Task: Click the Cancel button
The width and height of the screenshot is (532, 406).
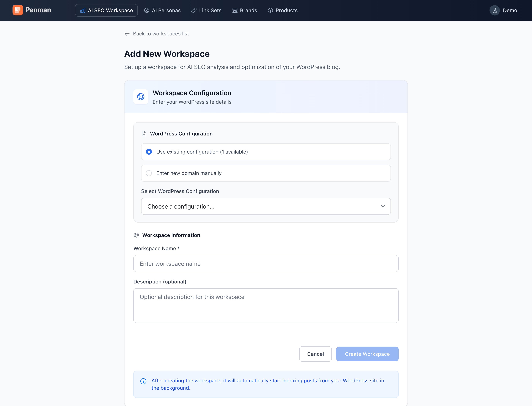Action: (x=315, y=354)
